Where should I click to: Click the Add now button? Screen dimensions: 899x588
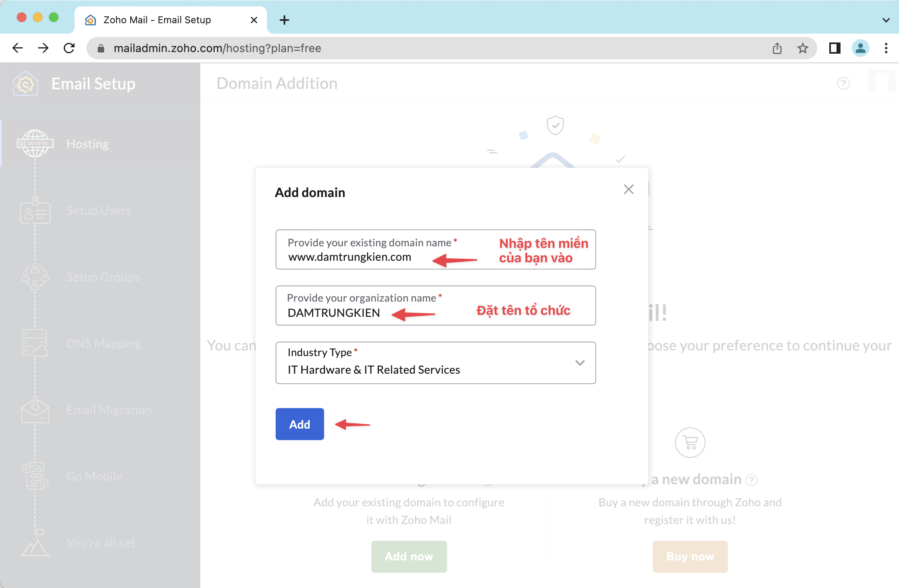pos(409,556)
